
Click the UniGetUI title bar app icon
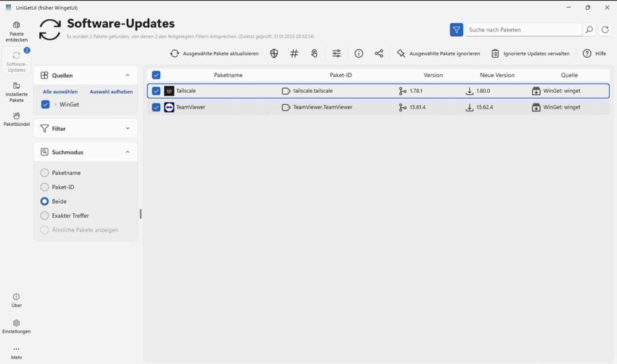(8, 7)
